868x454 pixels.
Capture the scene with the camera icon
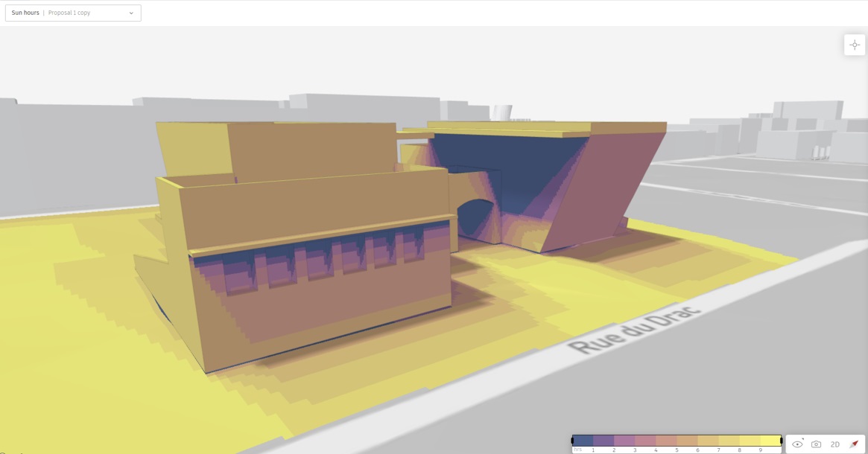816,444
